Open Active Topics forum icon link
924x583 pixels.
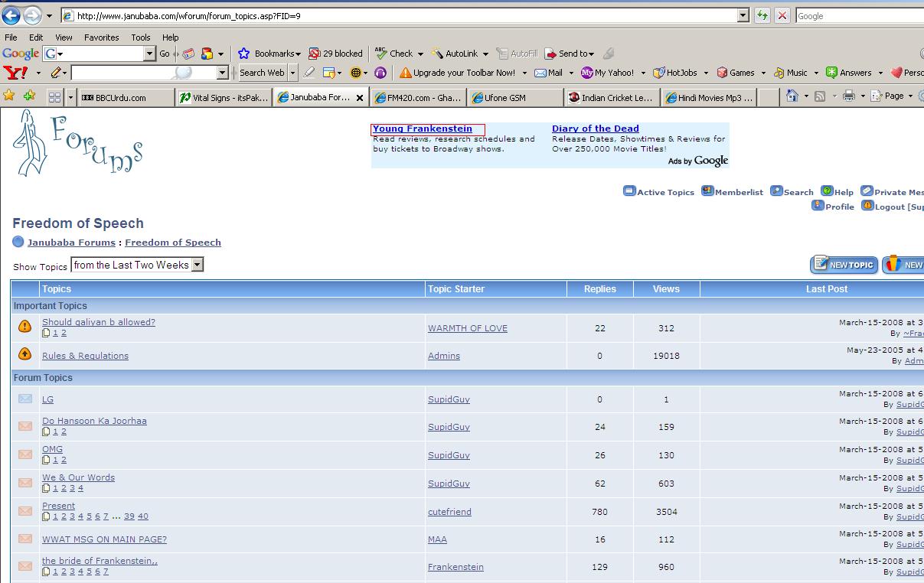click(x=658, y=192)
